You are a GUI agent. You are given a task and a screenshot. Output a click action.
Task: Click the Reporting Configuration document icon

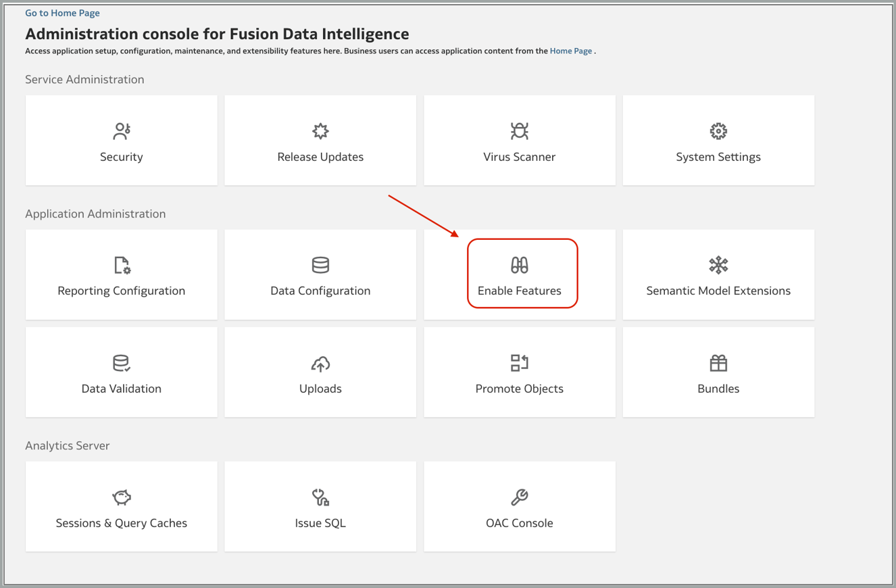[121, 265]
